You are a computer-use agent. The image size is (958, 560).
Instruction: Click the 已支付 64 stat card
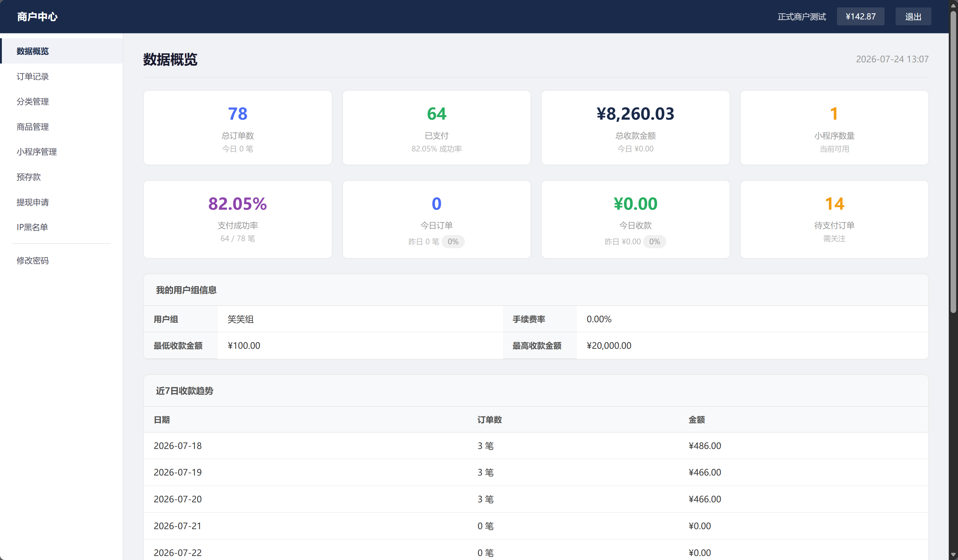coord(436,128)
